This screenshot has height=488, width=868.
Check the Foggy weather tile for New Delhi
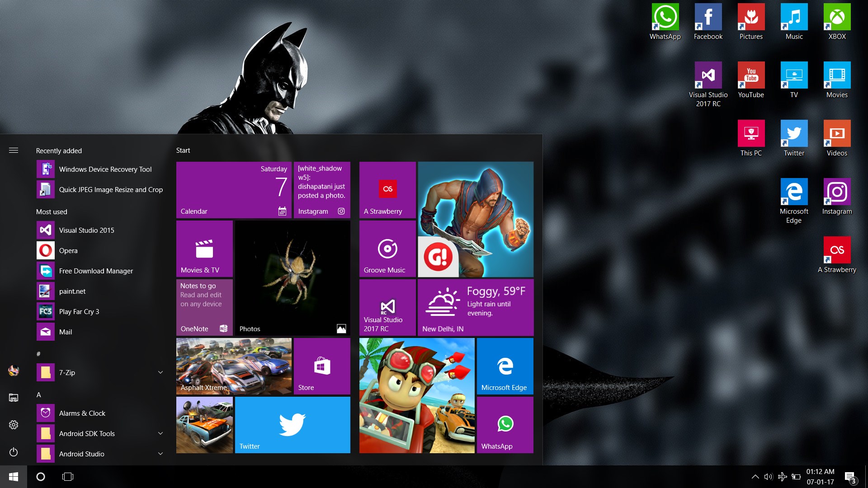click(475, 307)
